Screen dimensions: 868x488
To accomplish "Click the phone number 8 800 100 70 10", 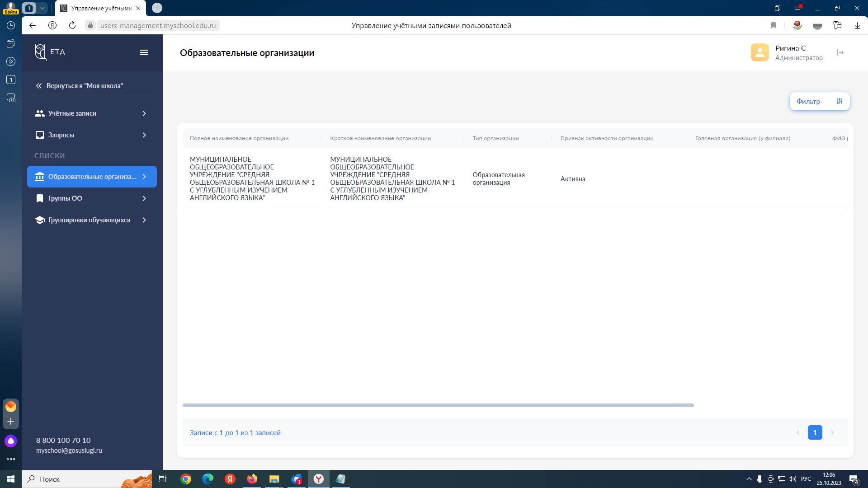I will (x=63, y=440).
